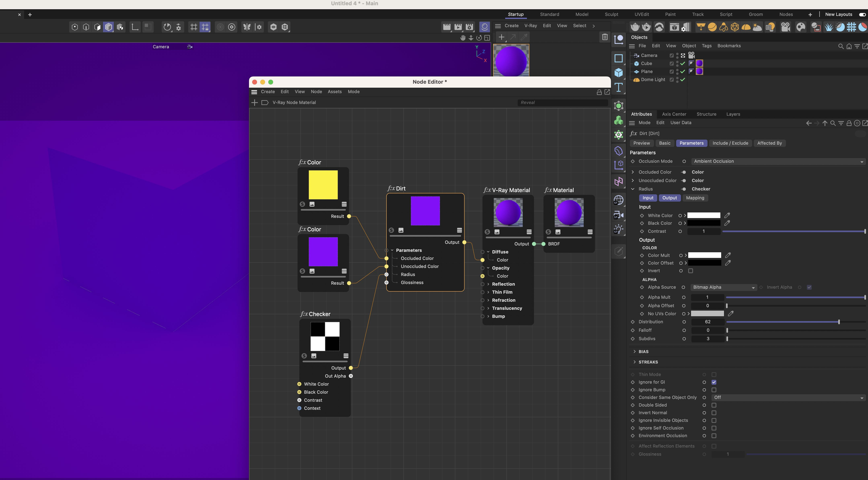
Task: Enable the Double Sided checkbox
Action: tap(714, 405)
